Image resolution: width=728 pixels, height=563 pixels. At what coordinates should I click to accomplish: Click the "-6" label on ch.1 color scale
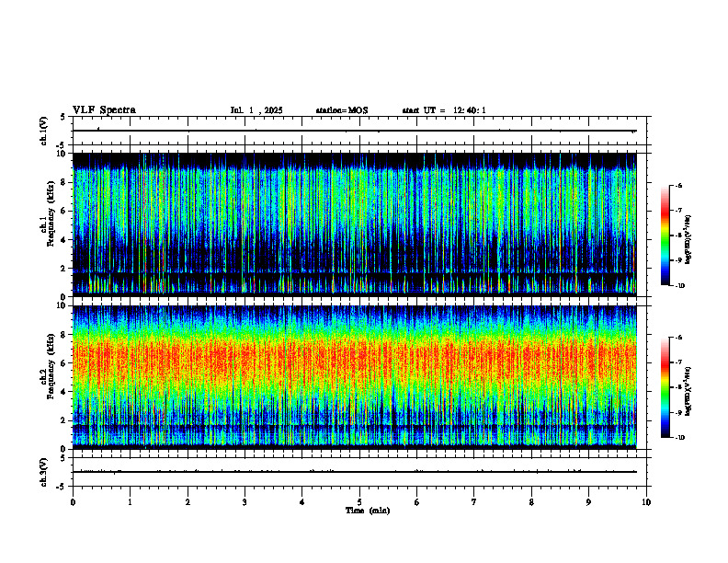coord(678,185)
